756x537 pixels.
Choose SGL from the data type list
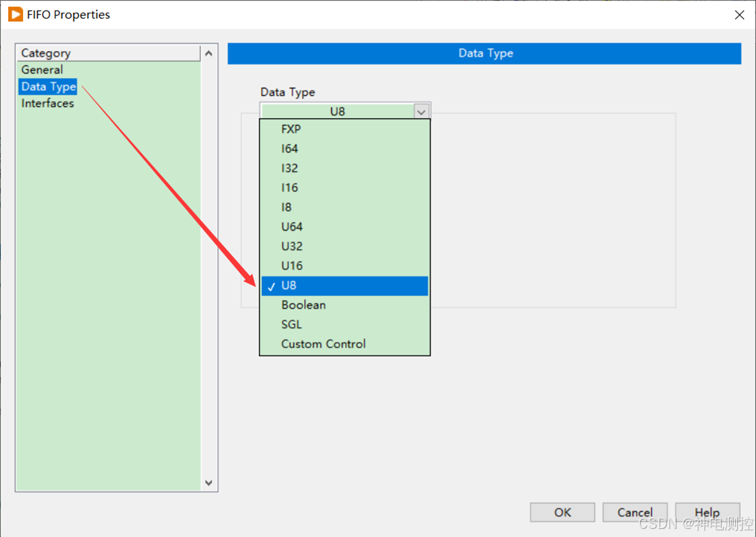coord(344,324)
